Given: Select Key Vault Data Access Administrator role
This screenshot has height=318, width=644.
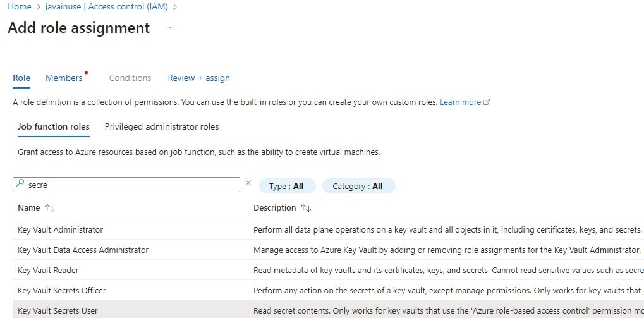Looking at the screenshot, I should 83,250.
